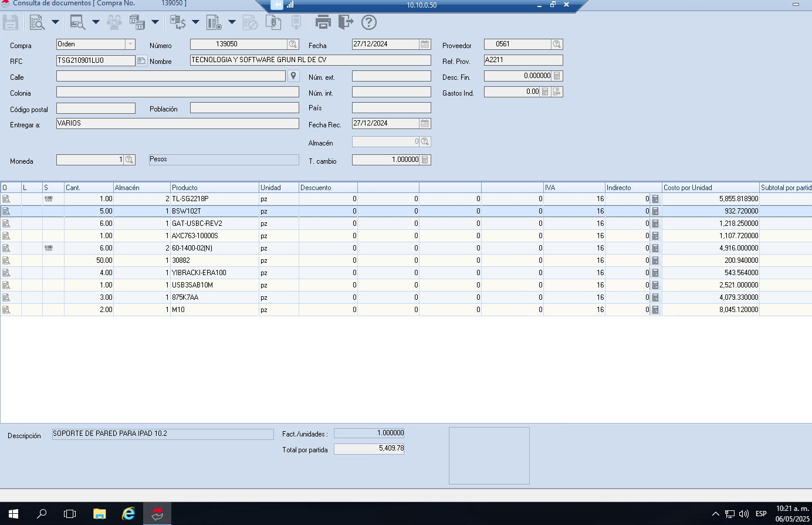Screen dimensions: 812x525
Task: Open the help question mark icon
Action: pyautogui.click(x=368, y=22)
